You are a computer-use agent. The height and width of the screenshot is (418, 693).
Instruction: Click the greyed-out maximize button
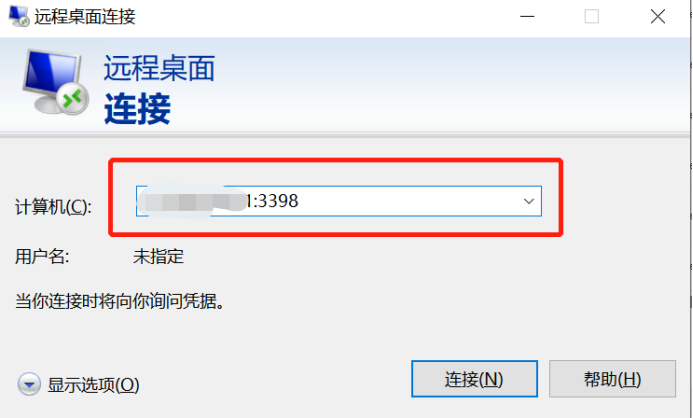click(x=591, y=17)
